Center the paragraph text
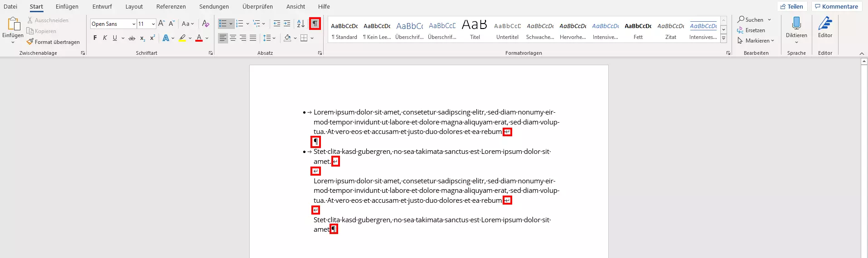Image resolution: width=868 pixels, height=258 pixels. [x=233, y=38]
